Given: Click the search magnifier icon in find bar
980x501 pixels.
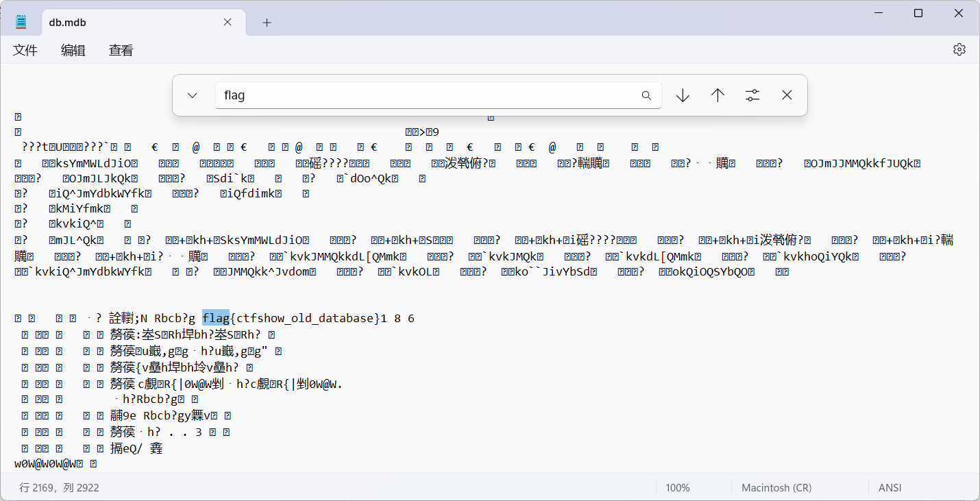Looking at the screenshot, I should (646, 95).
